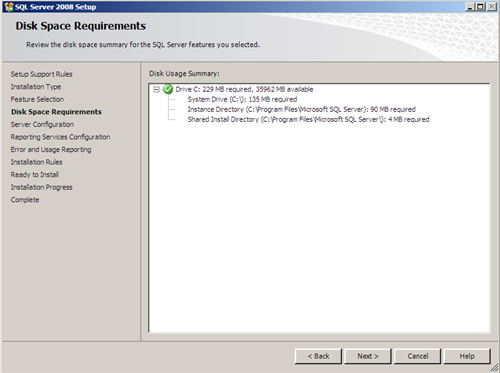Click the window resize grip corner
The image size is (500, 373).
[494, 367]
